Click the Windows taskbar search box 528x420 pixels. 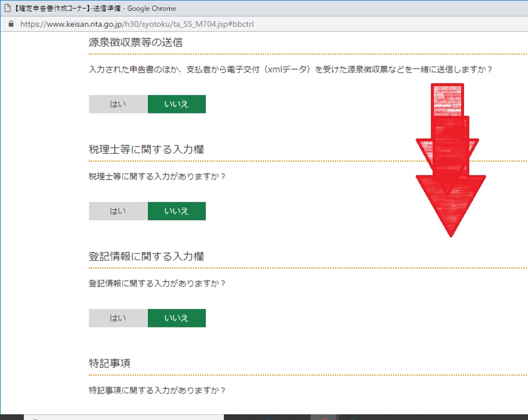pyautogui.click(x=124, y=418)
